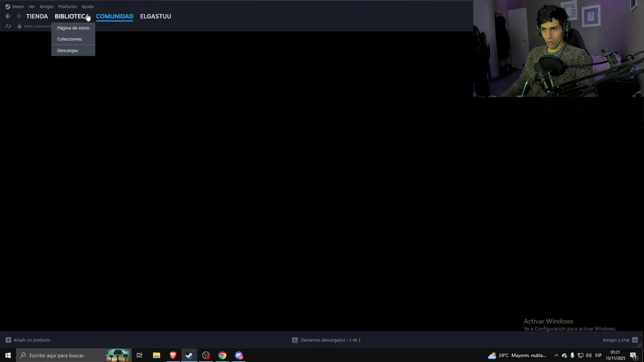
Task: Open the Ayuda menu
Action: (88, 7)
